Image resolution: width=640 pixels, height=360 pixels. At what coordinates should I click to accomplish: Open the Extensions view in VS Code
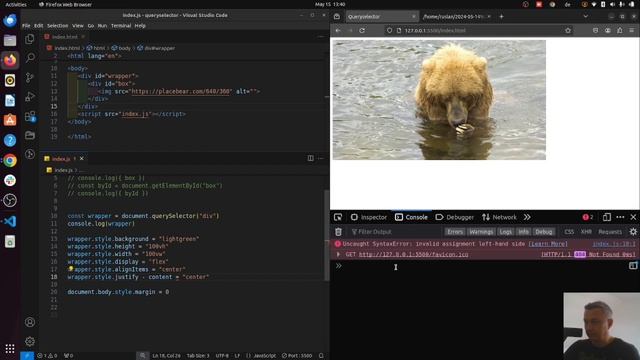[x=30, y=116]
